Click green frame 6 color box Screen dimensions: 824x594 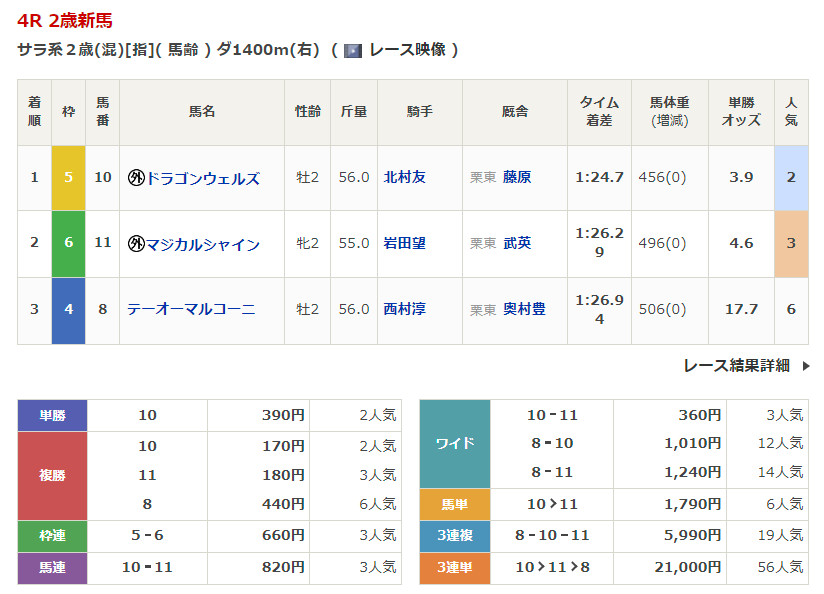pos(68,244)
